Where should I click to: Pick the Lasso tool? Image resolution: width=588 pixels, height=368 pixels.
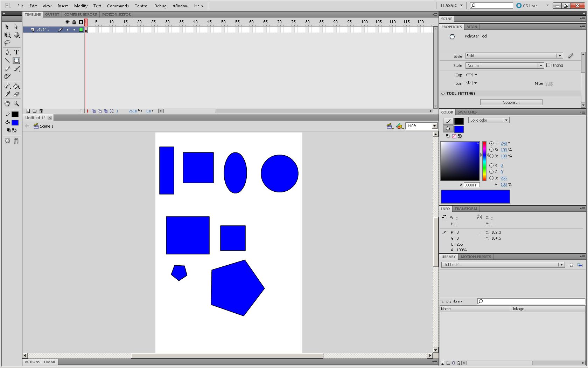click(x=7, y=43)
